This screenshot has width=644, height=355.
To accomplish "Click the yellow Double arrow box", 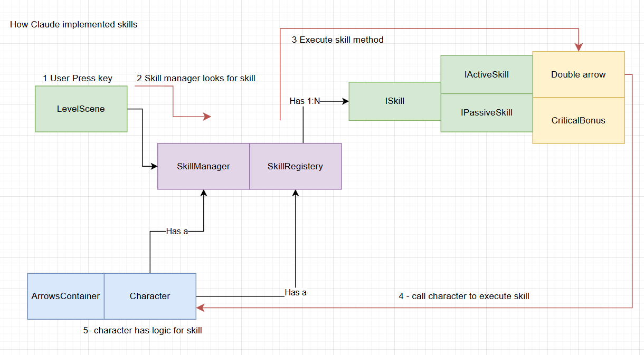I will (x=578, y=74).
